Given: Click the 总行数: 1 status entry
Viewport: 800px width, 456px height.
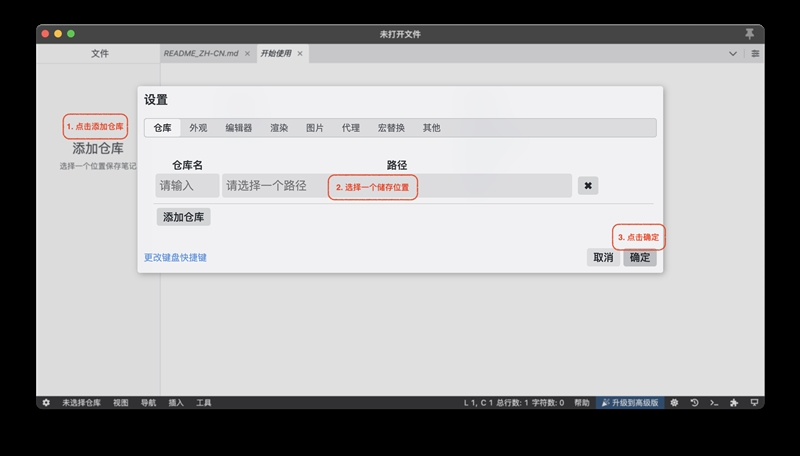Looking at the screenshot, I should click(x=512, y=403).
